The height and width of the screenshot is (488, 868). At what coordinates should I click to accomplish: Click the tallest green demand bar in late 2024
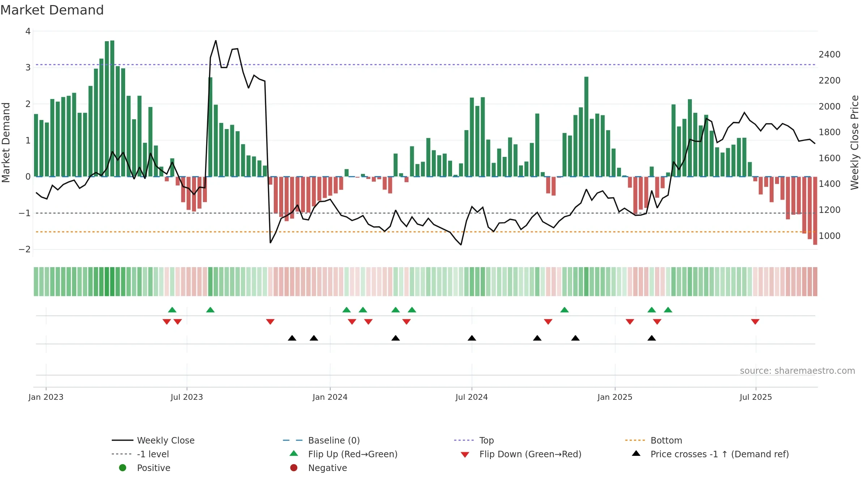(x=586, y=127)
